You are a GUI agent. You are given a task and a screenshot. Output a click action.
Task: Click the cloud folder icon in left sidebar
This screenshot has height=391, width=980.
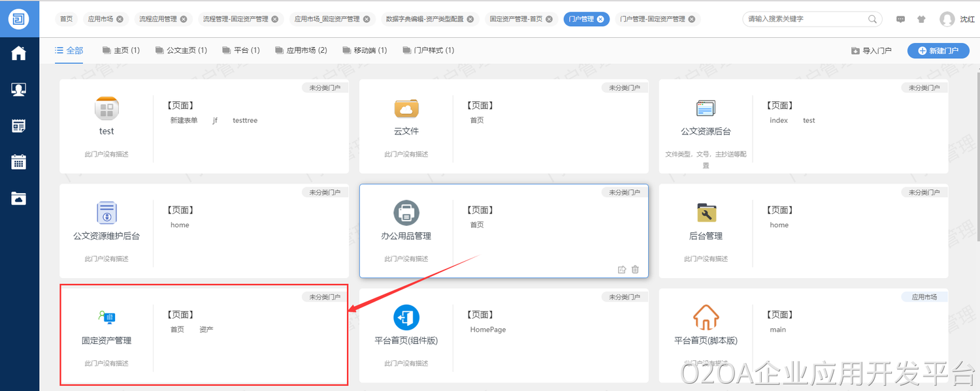coord(18,198)
